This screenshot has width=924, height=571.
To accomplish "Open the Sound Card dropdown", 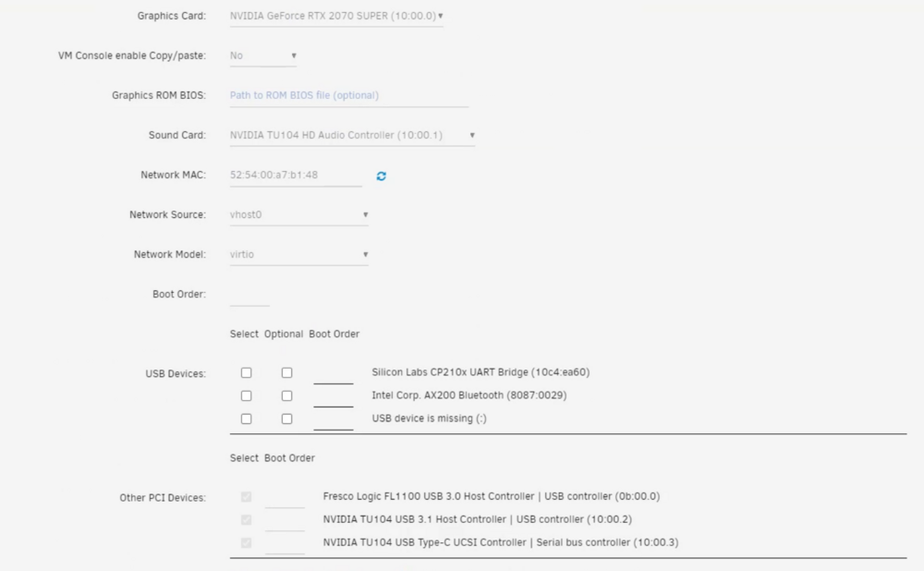I will (x=352, y=136).
